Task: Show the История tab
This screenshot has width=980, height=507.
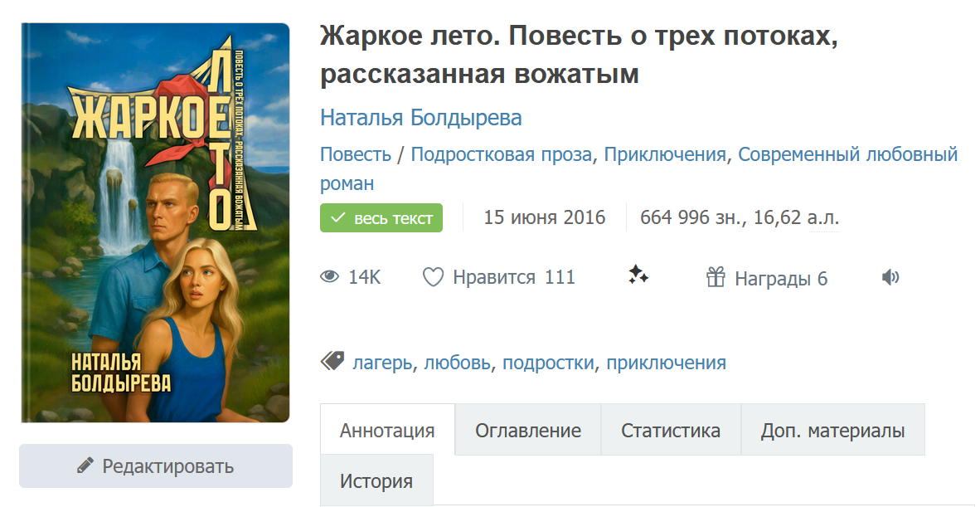Action: click(376, 481)
